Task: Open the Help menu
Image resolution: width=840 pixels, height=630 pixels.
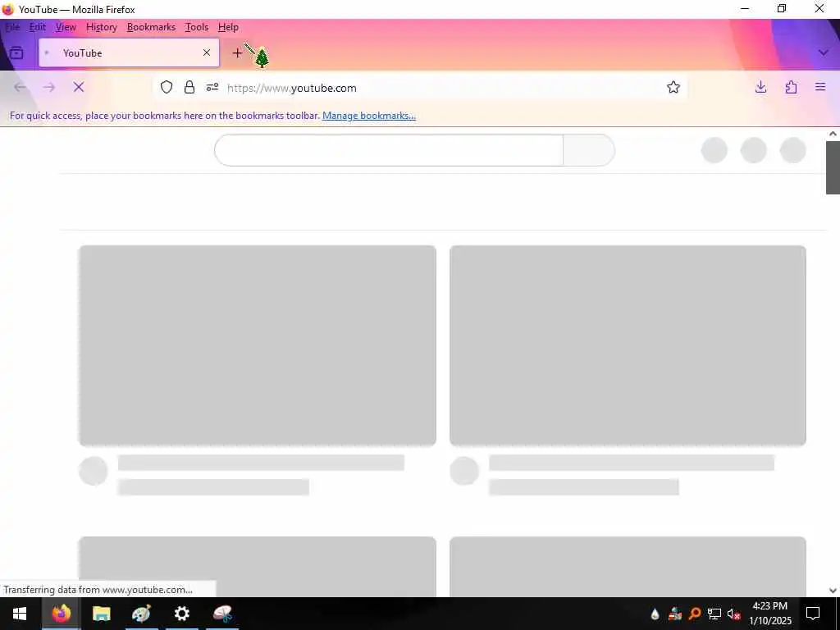Action: click(228, 27)
